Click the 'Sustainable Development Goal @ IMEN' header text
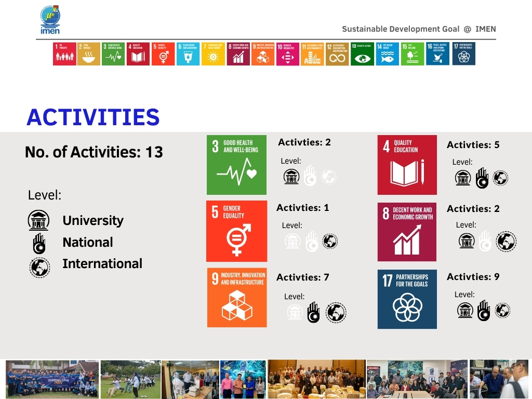Image resolution: width=532 pixels, height=399 pixels. [x=419, y=29]
